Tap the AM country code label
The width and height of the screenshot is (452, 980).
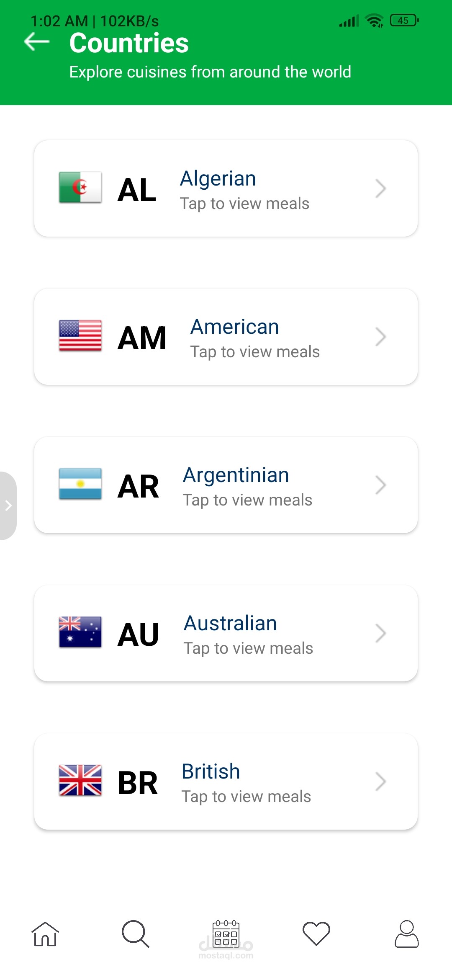pos(142,338)
